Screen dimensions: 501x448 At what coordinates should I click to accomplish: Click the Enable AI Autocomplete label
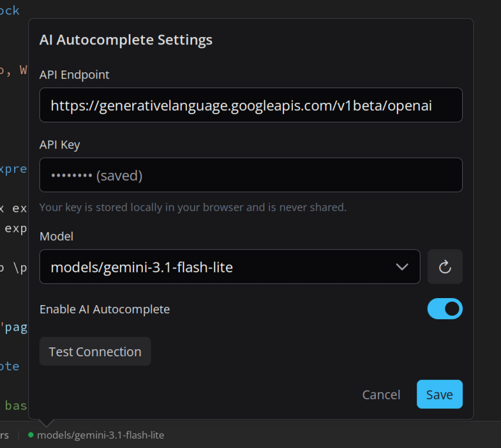click(105, 309)
